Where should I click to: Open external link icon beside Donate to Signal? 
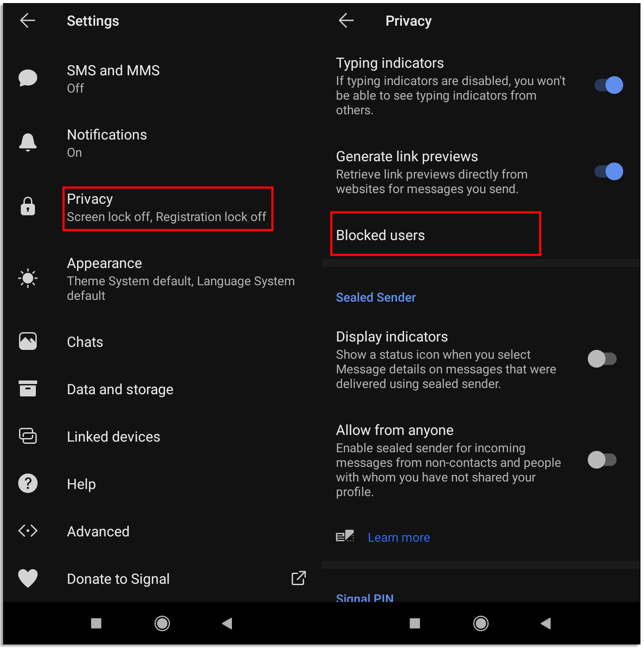point(299,578)
